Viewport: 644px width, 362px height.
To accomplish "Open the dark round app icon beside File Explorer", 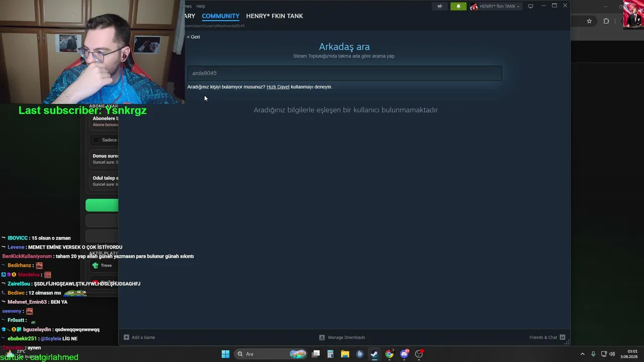I will coord(360,354).
